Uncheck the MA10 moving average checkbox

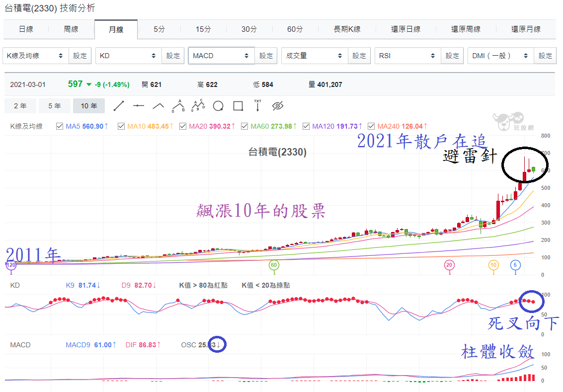pyautogui.click(x=121, y=126)
